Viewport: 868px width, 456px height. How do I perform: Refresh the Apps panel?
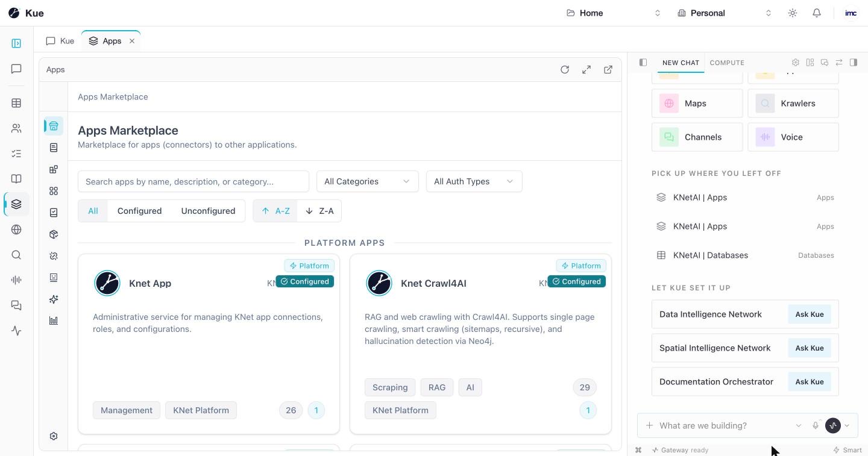click(565, 69)
